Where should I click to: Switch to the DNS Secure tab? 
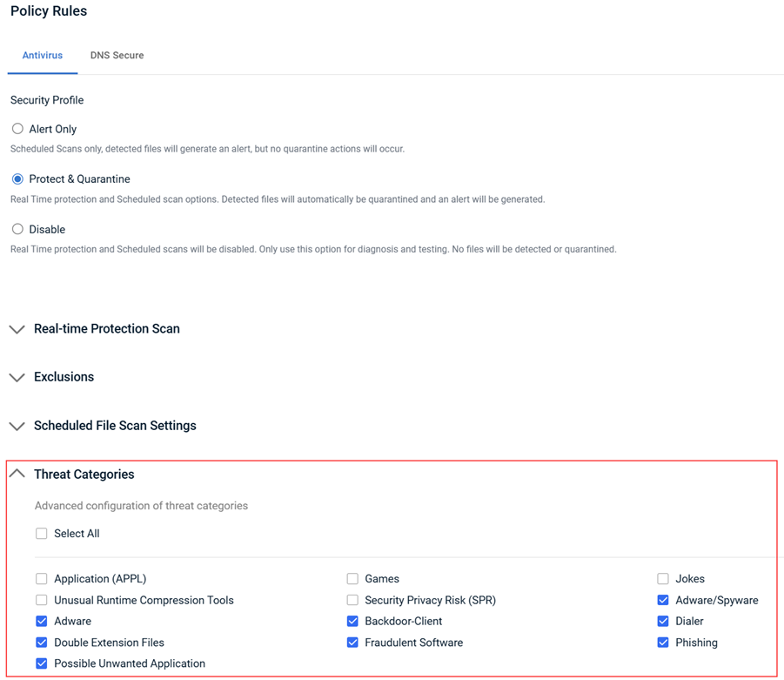[x=117, y=56]
